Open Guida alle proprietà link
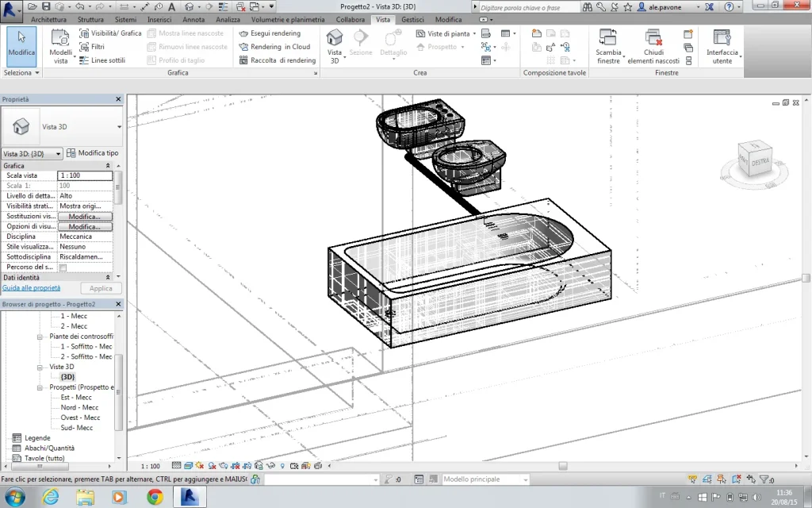 31,288
